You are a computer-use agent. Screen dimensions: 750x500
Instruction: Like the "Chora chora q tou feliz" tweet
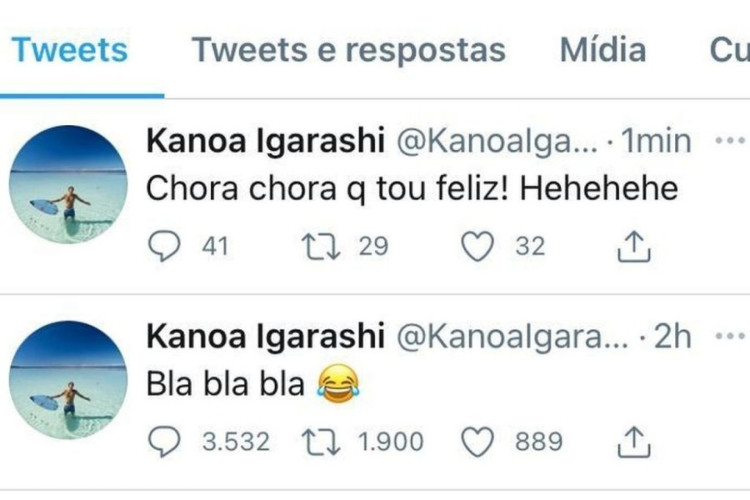[478, 246]
